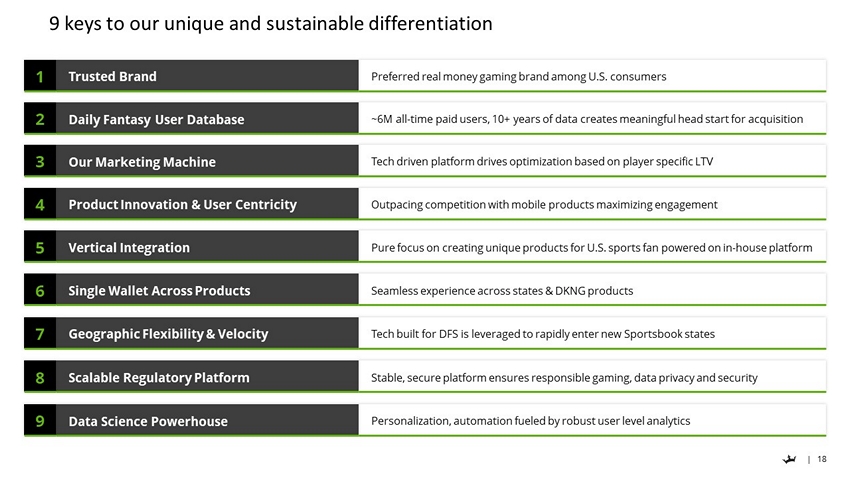Click the green number 8 badge
This screenshot has width=850, height=478.
39,378
